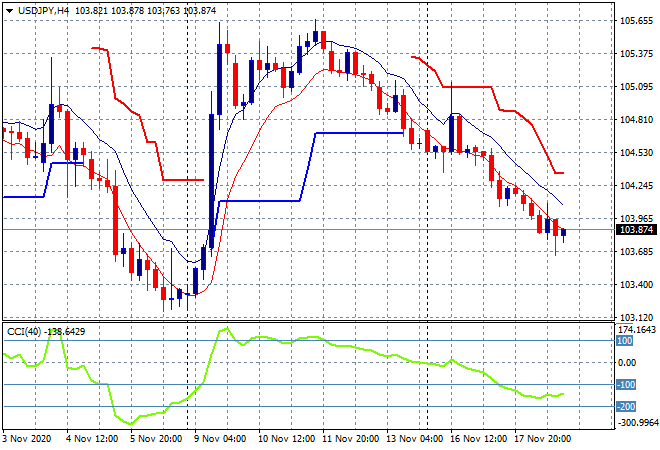Click the 11 Nov 20:00 time label
The height and width of the screenshot is (450, 660).
(x=350, y=439)
